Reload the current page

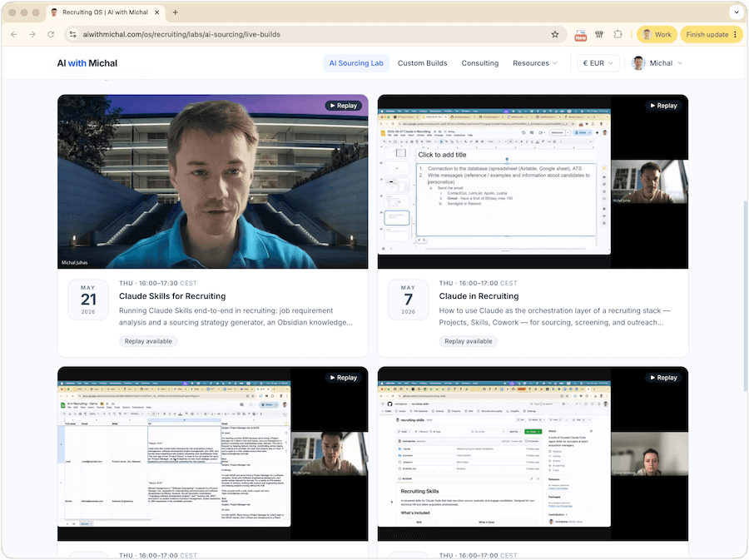51,34
